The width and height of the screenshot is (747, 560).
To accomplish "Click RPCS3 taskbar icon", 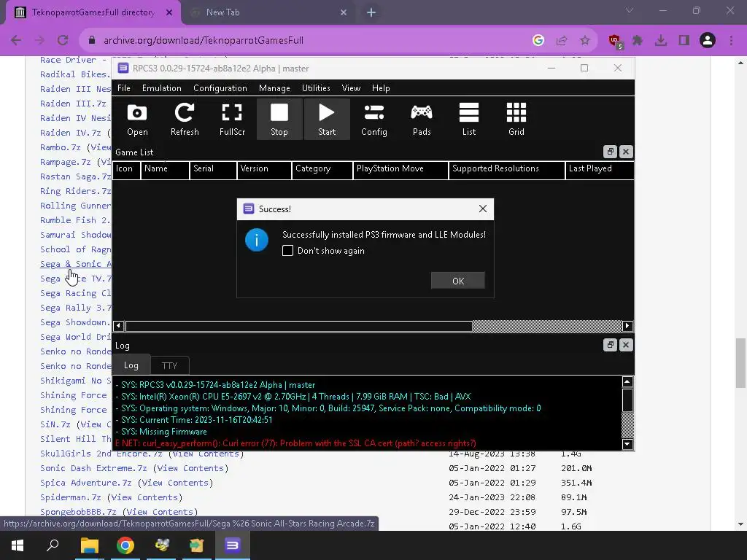I will tap(233, 545).
